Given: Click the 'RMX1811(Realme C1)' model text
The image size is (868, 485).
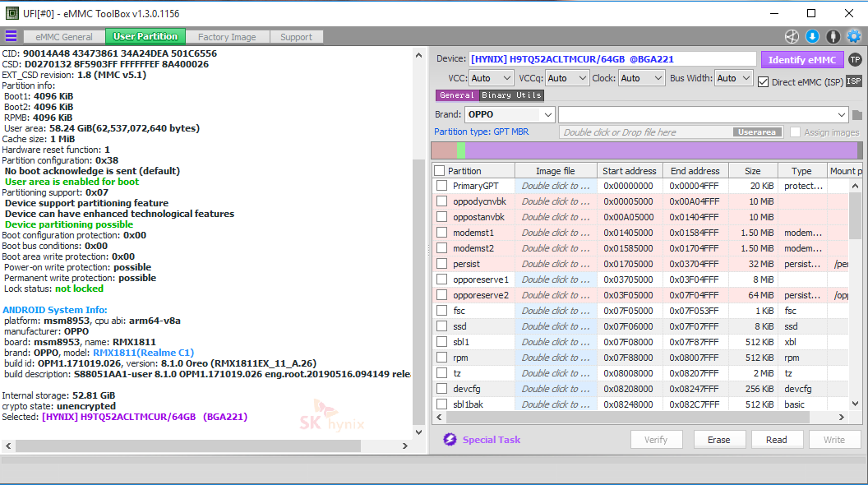Looking at the screenshot, I should (143, 353).
